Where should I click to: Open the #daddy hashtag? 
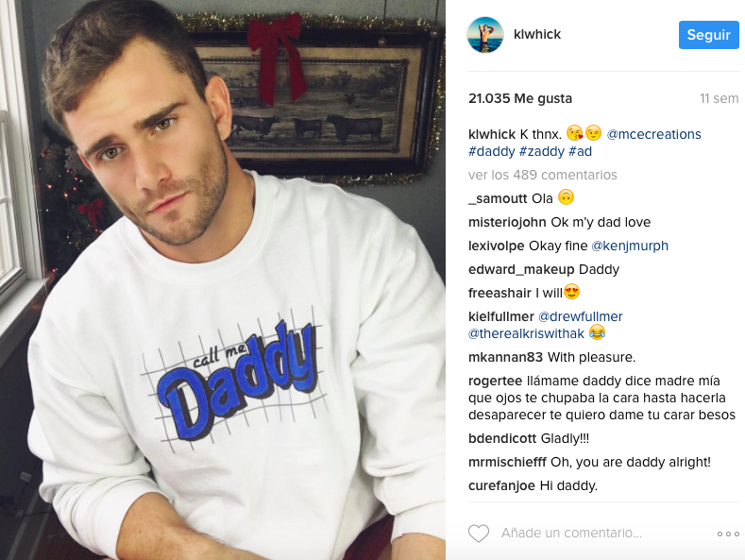click(x=492, y=152)
